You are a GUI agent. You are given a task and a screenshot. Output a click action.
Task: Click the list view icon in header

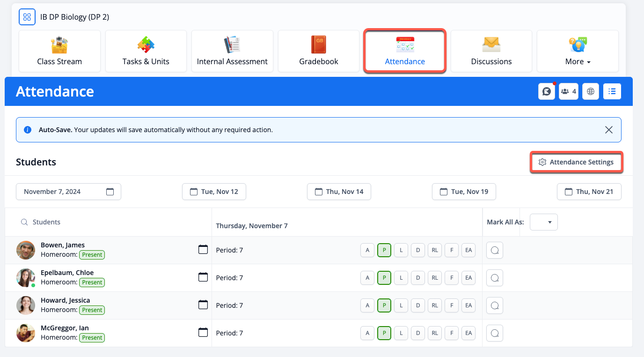(x=612, y=92)
